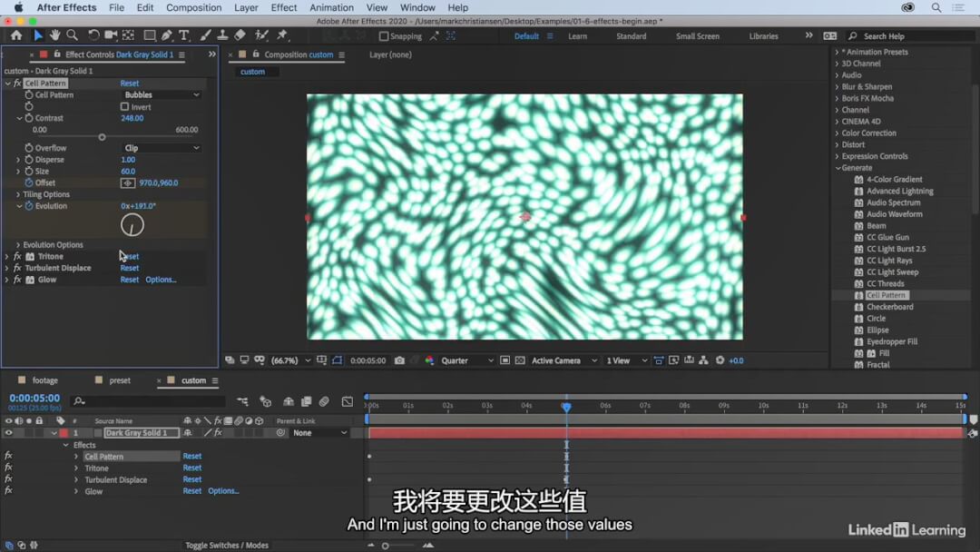Click the Offset point picker crosshair
The height and width of the screenshot is (552, 980).
[x=128, y=183]
